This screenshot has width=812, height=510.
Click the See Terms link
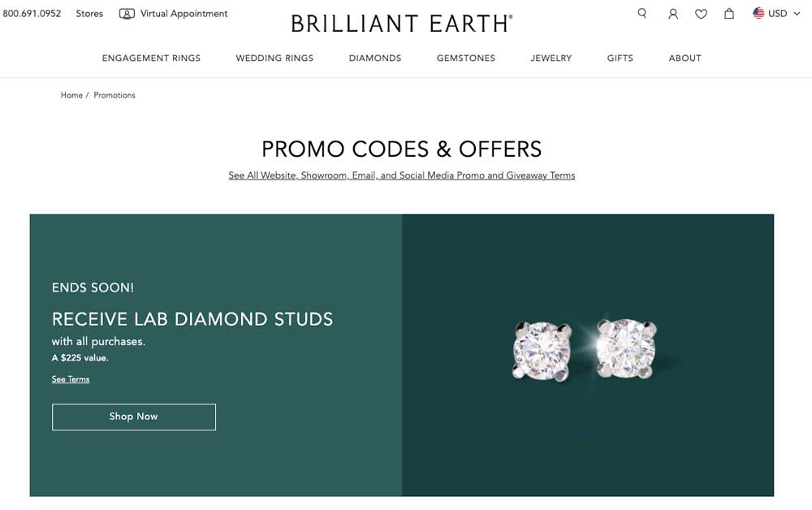[x=71, y=379]
